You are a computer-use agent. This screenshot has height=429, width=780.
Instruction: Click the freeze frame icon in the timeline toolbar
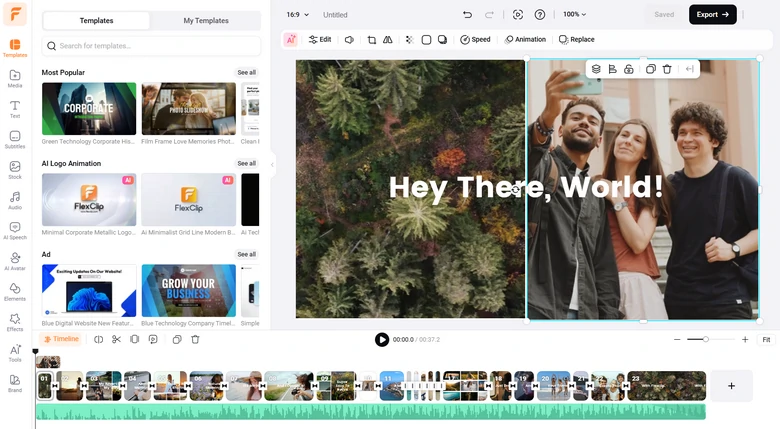click(134, 339)
